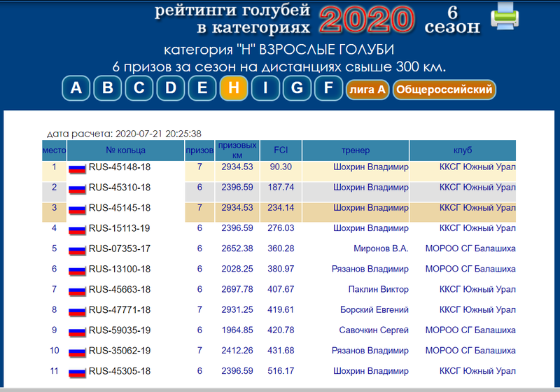Click the Russian flag beside RUS-45148-18
The image size is (560, 392).
click(x=77, y=169)
